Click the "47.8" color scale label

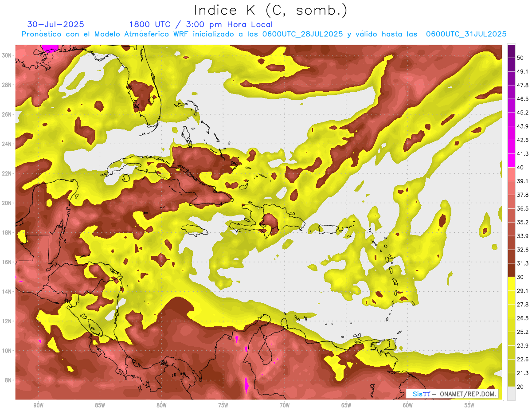tap(523, 86)
